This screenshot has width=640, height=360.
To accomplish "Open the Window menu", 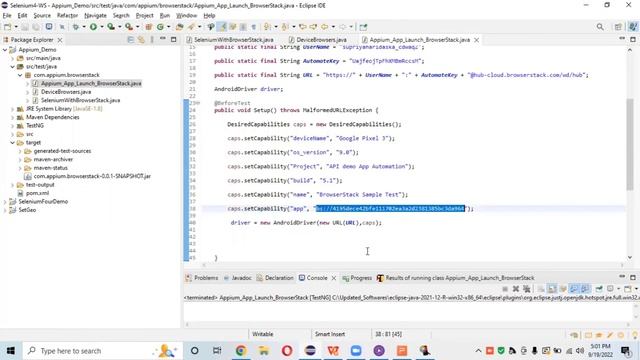I will [x=186, y=16].
